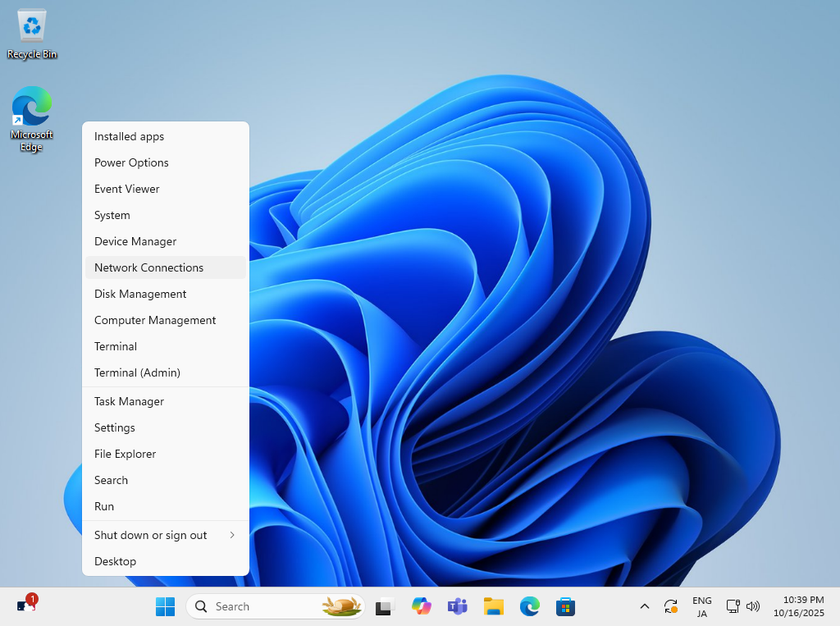The height and width of the screenshot is (626, 840).
Task: Click the volume speaker tray icon
Action: tap(753, 607)
